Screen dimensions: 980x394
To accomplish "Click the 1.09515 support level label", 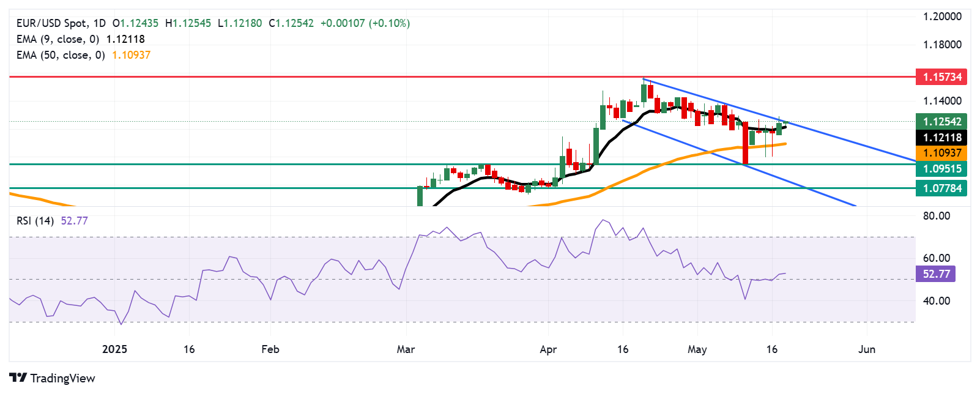I will click(941, 169).
